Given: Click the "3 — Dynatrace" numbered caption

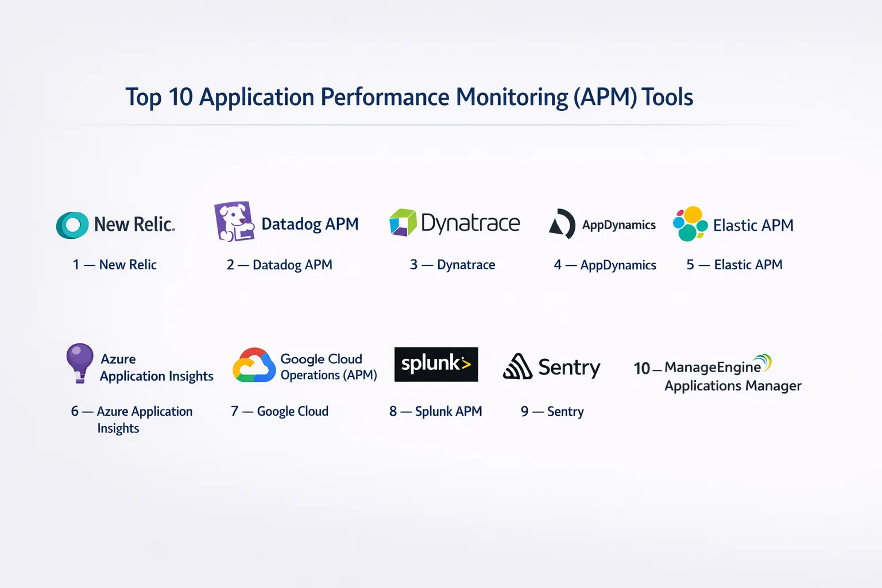Looking at the screenshot, I should coord(452,265).
